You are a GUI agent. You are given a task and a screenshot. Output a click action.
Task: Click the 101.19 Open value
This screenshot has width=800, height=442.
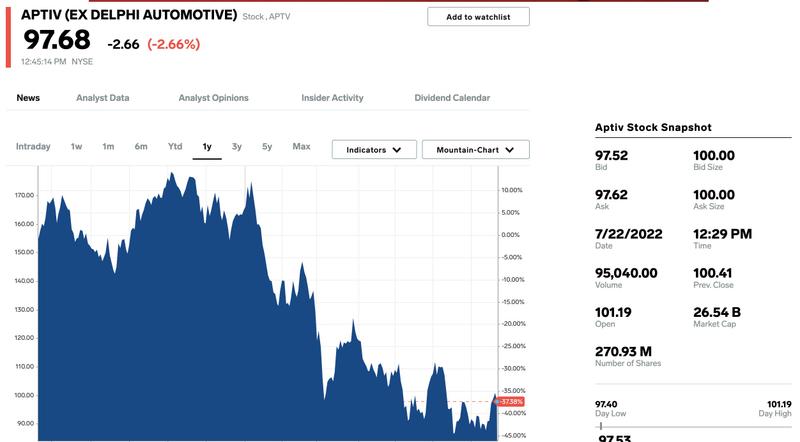[613, 312]
